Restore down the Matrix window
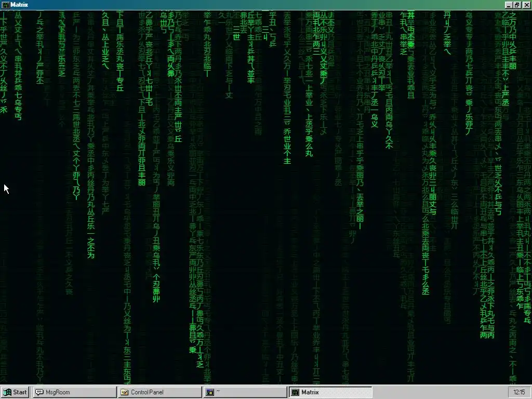This screenshot has width=532, height=399. pos(517,5)
